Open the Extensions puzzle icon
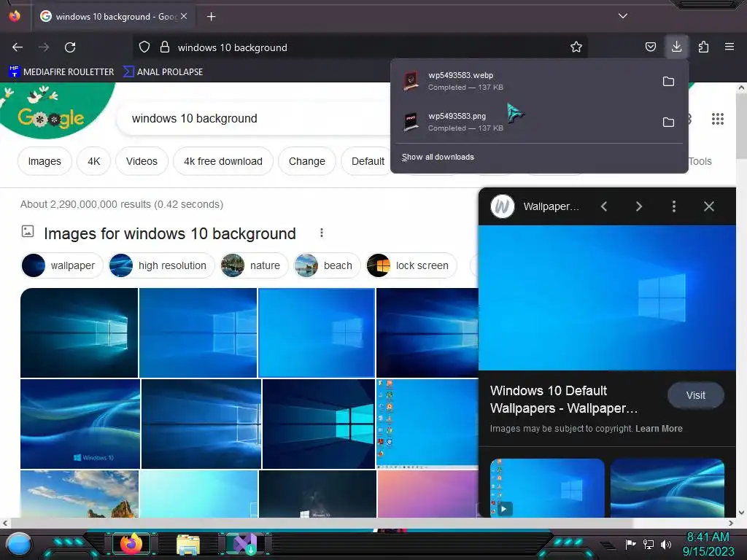This screenshot has width=747, height=560. click(703, 47)
